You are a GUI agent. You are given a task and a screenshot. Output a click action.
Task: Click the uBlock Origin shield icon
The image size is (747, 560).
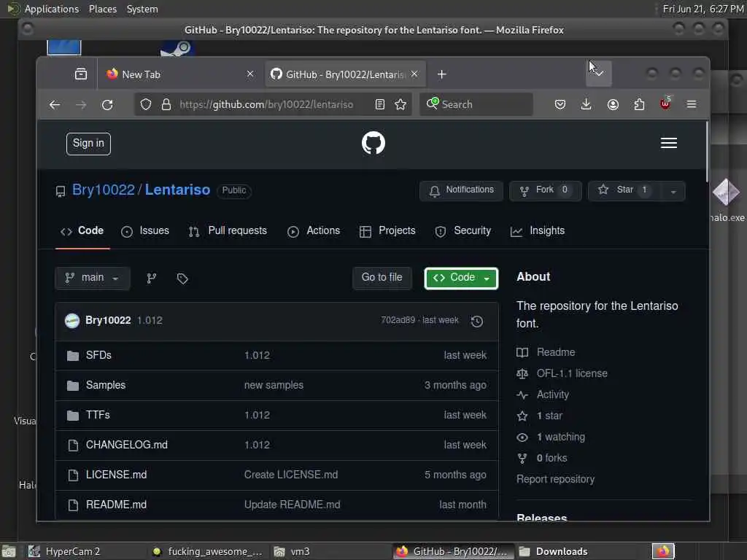665,104
